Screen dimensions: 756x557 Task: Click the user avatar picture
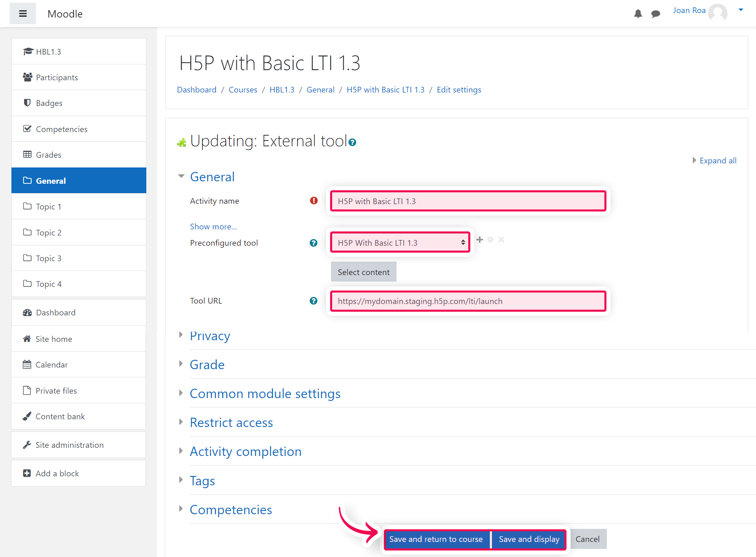pyautogui.click(x=718, y=12)
